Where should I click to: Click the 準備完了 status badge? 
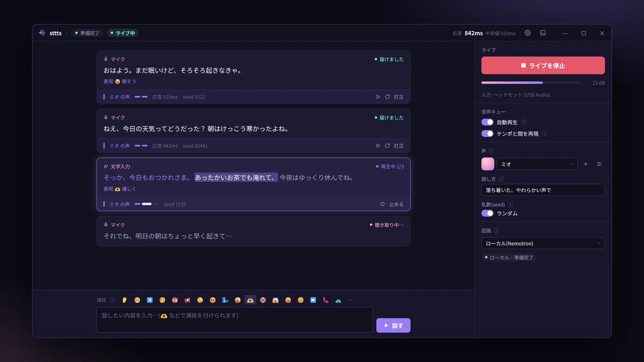click(x=87, y=33)
